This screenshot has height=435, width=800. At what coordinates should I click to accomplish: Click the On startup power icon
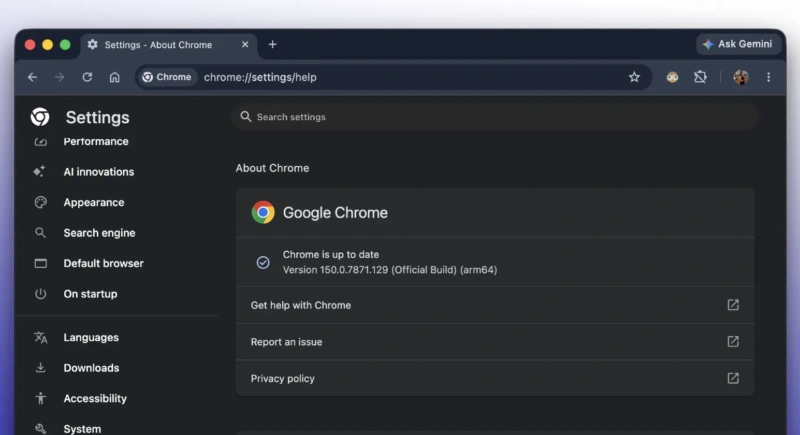point(40,294)
